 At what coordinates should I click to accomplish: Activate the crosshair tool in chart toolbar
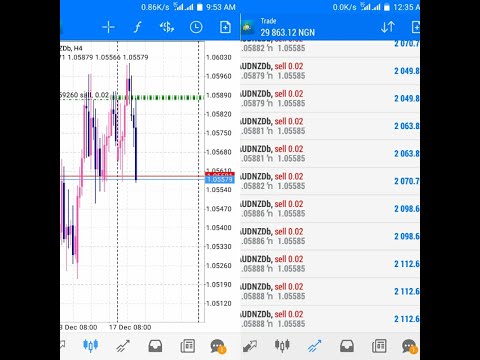click(x=108, y=27)
